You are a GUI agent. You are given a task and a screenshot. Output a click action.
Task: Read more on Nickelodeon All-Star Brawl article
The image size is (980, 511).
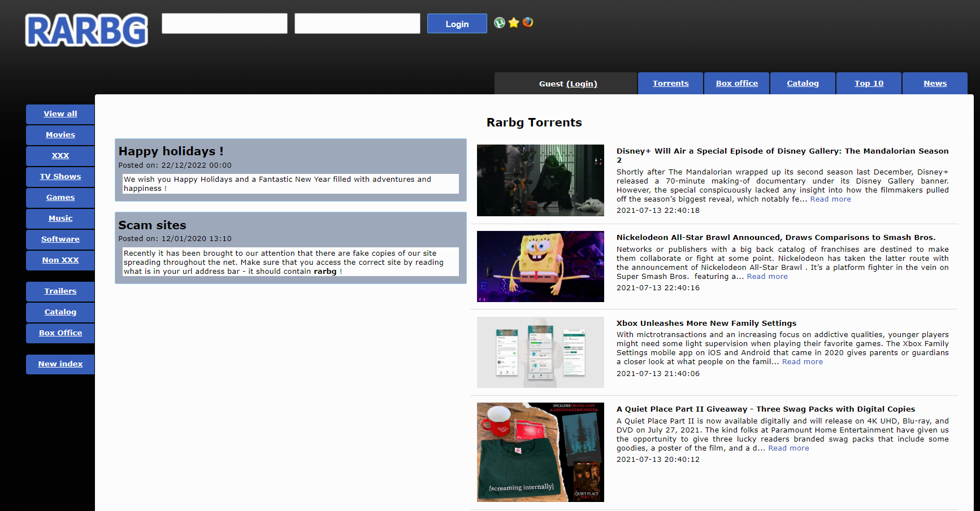coord(767,277)
